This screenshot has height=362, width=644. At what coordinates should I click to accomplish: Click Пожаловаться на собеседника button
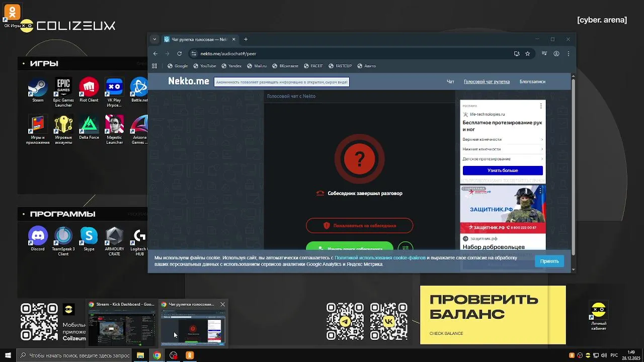coord(359,226)
